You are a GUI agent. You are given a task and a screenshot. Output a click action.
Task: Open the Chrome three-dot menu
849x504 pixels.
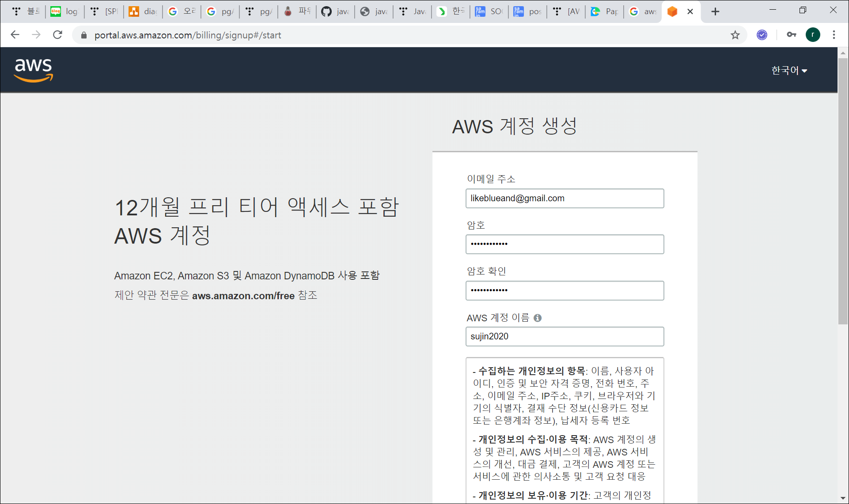pos(834,35)
